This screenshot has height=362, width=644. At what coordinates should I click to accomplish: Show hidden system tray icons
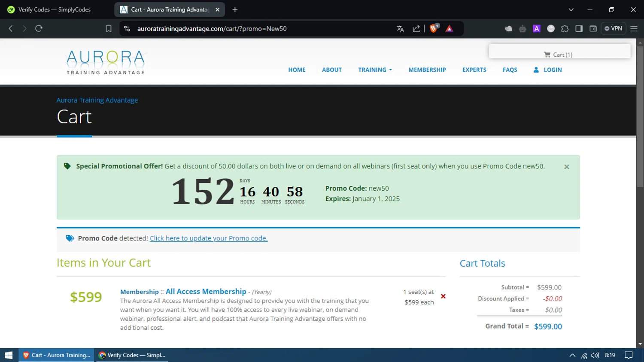point(572,355)
